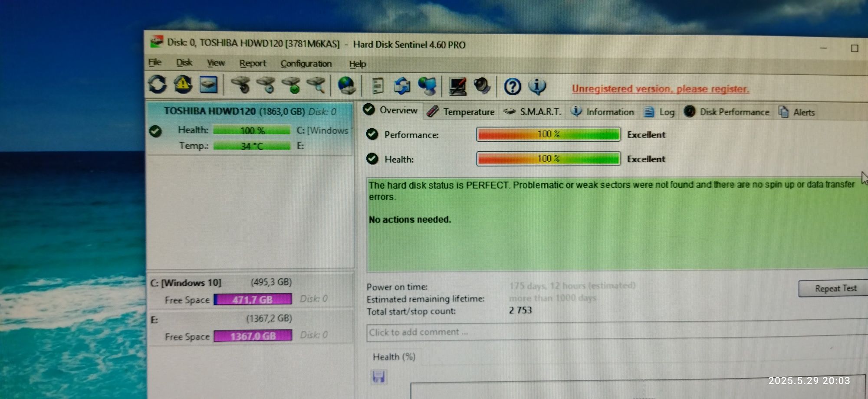This screenshot has width=868, height=399.
Task: Click the disk with clock test icon
Action: (266, 85)
